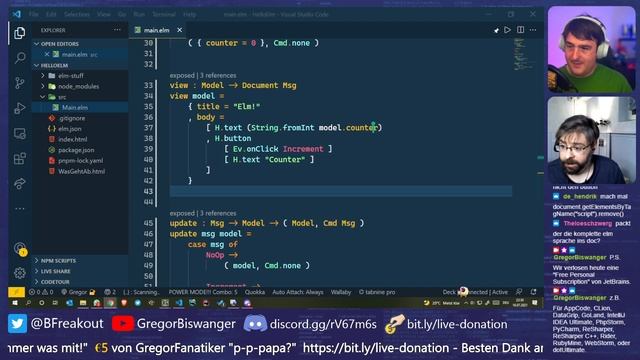Open the .gitignore file
The width and height of the screenshot is (640, 360).
(71, 118)
